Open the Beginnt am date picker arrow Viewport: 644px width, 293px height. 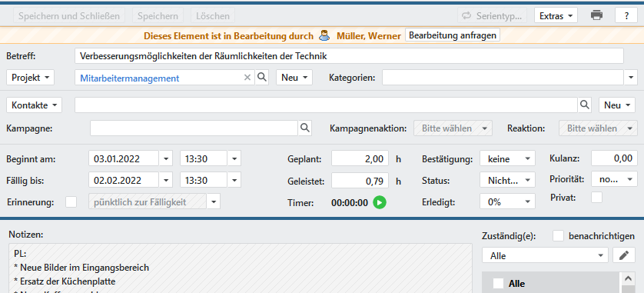tap(165, 158)
